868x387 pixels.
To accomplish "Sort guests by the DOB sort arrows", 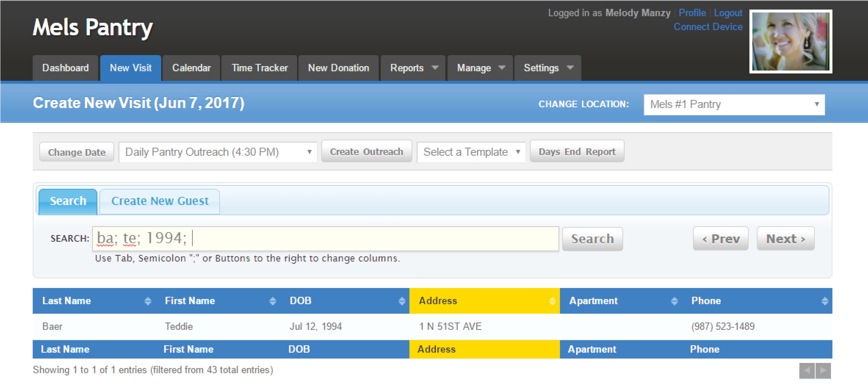I will tap(402, 301).
